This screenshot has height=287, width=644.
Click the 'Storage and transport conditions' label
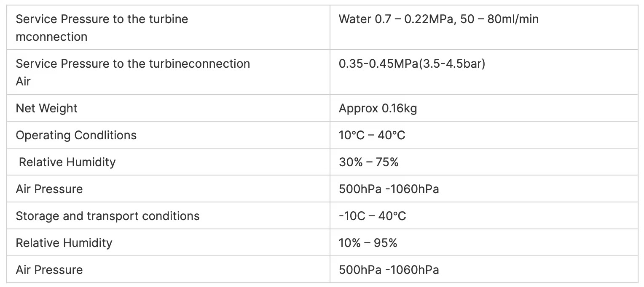[x=107, y=216]
